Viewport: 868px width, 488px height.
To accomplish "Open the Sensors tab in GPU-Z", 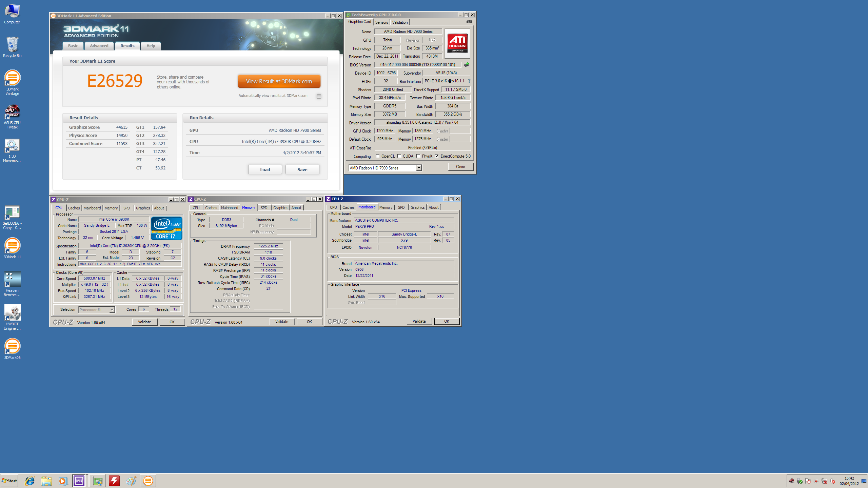I will [x=381, y=22].
